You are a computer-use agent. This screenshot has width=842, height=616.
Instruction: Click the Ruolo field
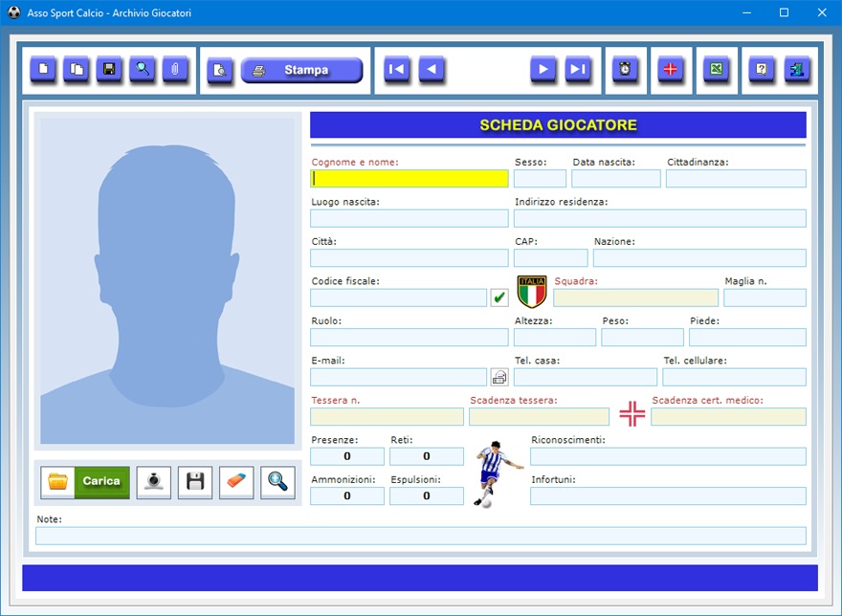click(410, 338)
